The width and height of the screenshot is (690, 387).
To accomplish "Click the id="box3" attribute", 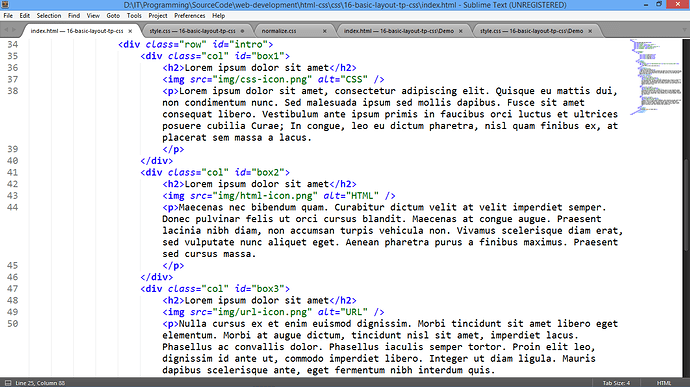I will tap(260, 289).
